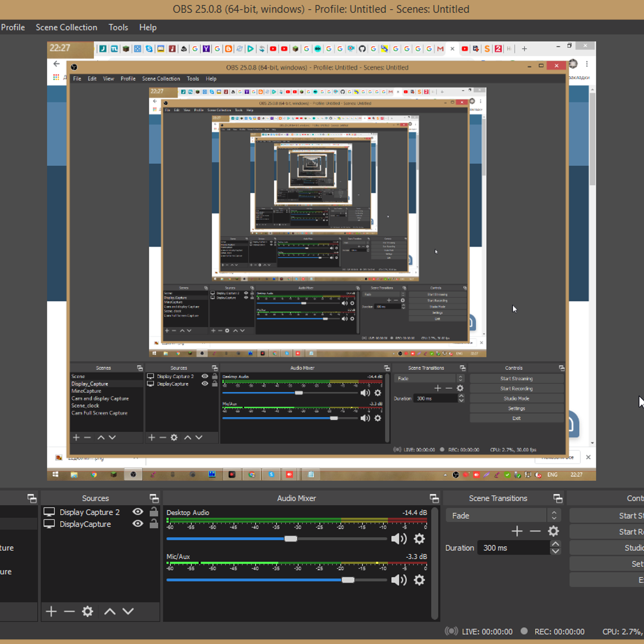Click Exit in the previewed OBS window

[x=516, y=418]
